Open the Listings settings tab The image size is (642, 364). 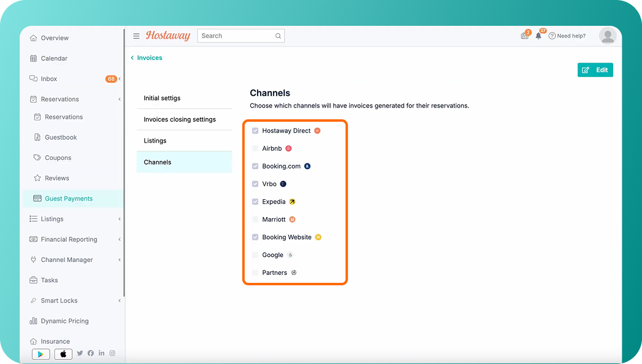click(x=184, y=141)
